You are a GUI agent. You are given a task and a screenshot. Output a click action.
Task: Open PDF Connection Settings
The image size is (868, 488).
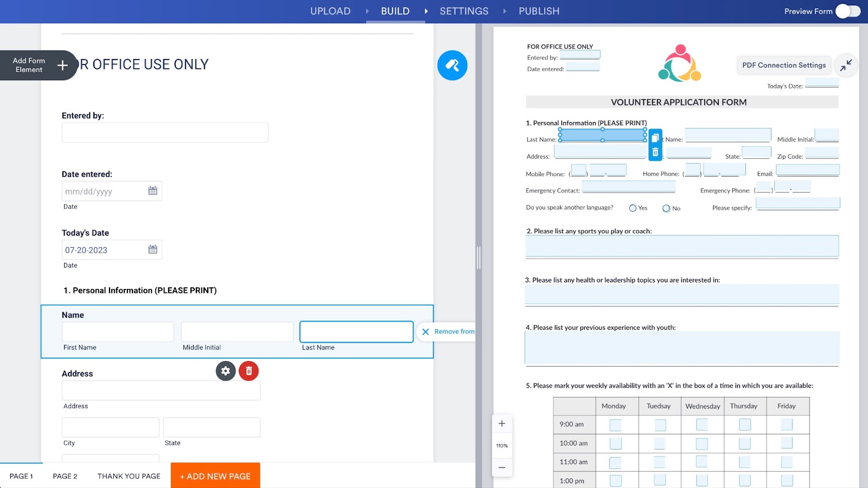pos(784,65)
